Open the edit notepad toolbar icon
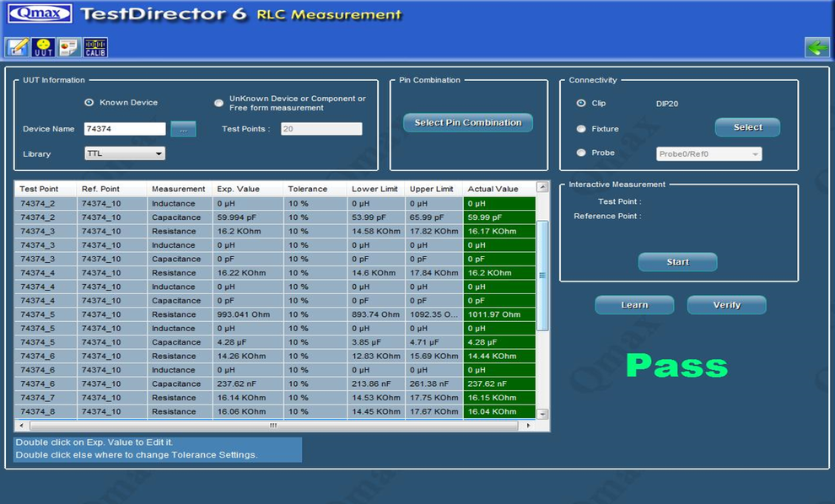The width and height of the screenshot is (835, 504). [x=18, y=47]
